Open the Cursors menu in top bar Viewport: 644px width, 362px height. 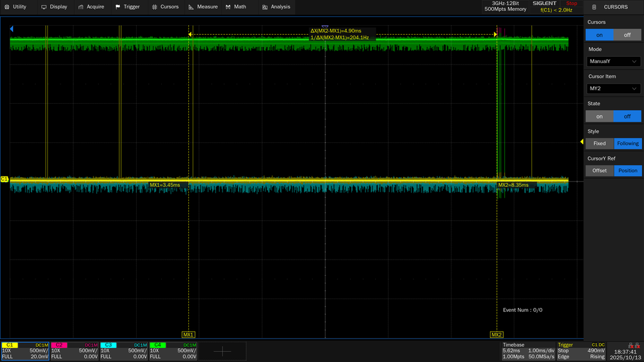pos(165,7)
